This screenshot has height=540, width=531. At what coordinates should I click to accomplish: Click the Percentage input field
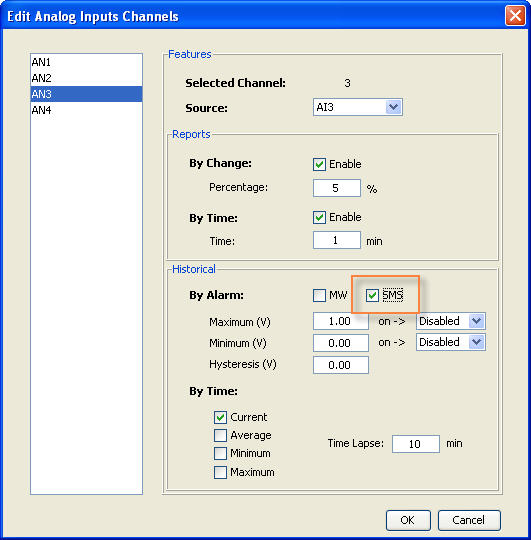coord(336,188)
